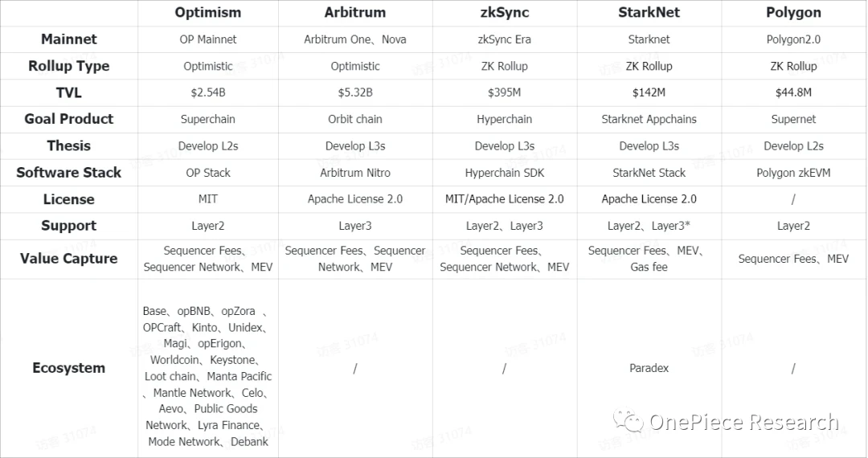This screenshot has width=868, height=458.
Task: Click the $5.32B TVL cell
Action: click(355, 92)
